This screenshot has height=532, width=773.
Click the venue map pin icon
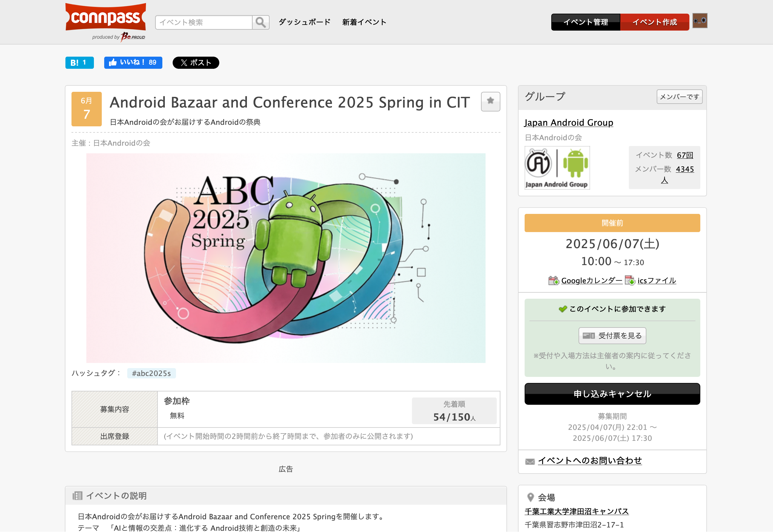point(530,497)
